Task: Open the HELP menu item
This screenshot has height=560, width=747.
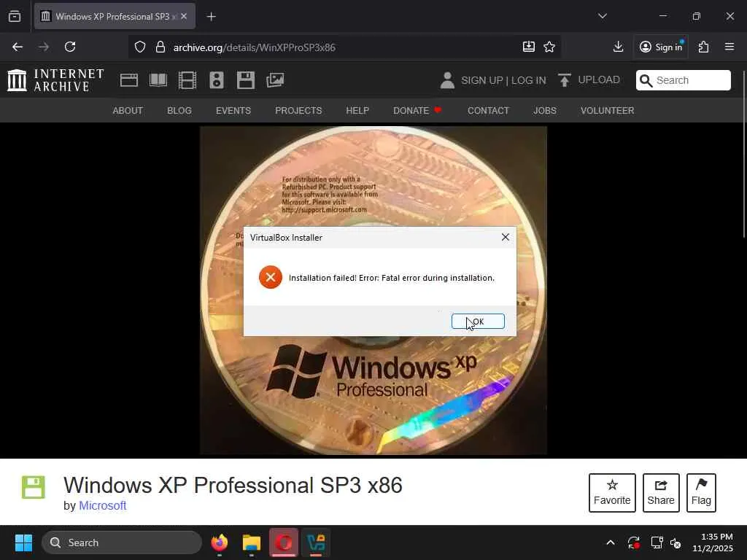Action: click(x=357, y=111)
